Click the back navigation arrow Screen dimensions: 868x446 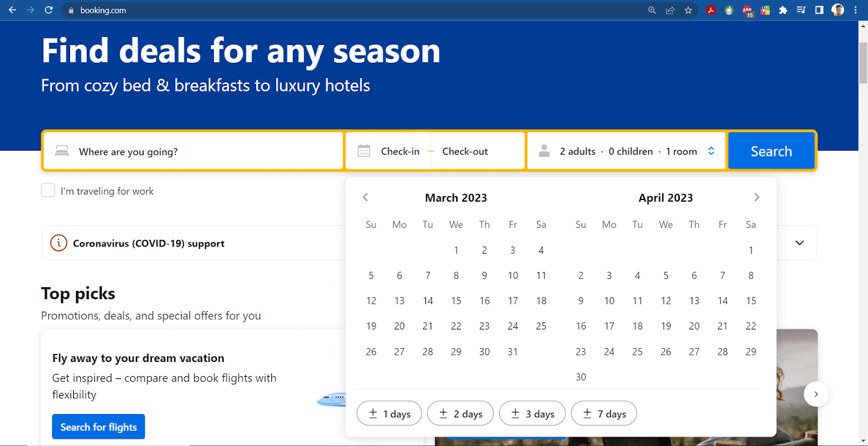point(12,10)
